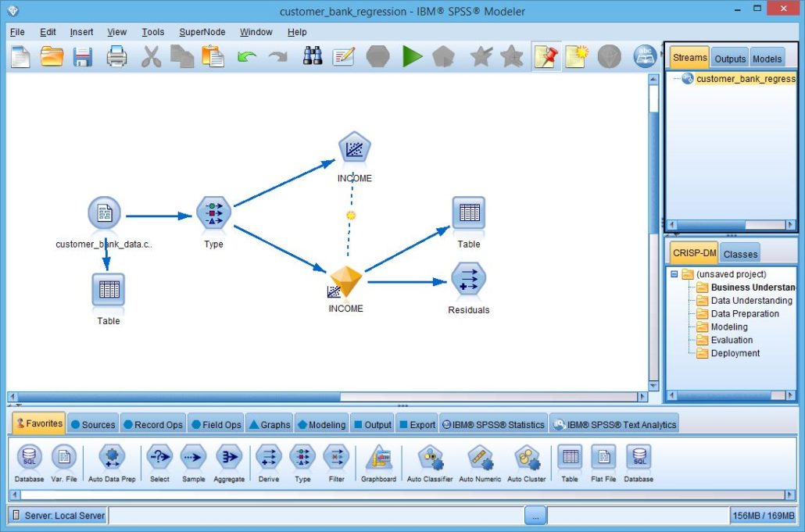The image size is (805, 532).
Task: Redo action with the grey arrow icon
Action: [278, 56]
